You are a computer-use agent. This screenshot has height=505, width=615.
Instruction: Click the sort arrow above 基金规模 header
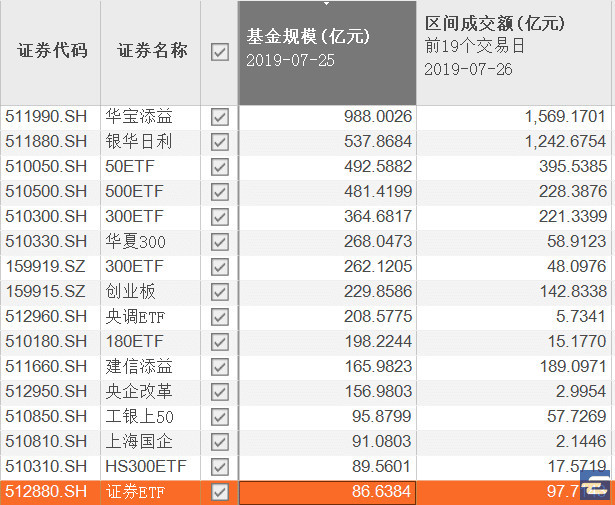pyautogui.click(x=326, y=4)
